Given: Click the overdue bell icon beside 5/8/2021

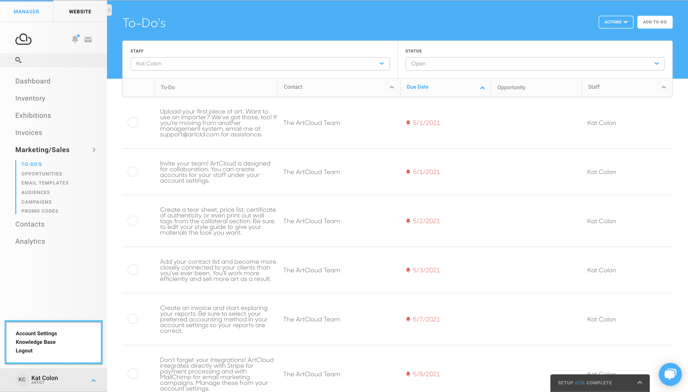Looking at the screenshot, I should (408, 374).
